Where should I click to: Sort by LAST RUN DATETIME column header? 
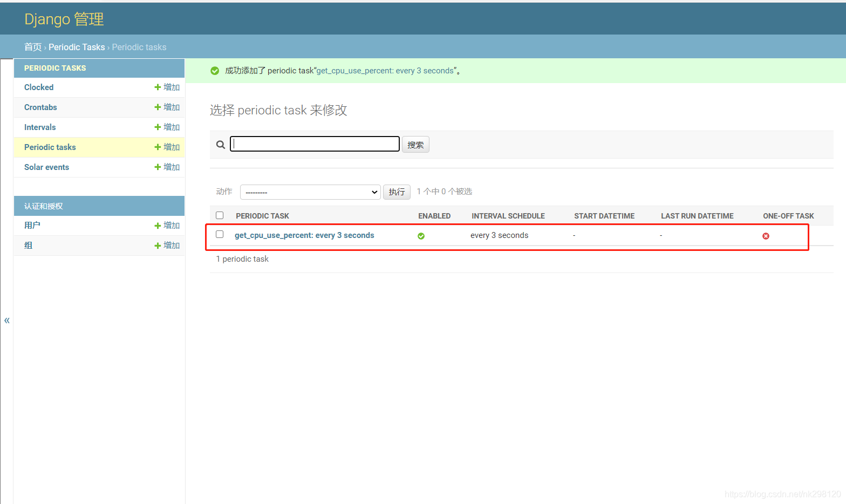coord(697,216)
